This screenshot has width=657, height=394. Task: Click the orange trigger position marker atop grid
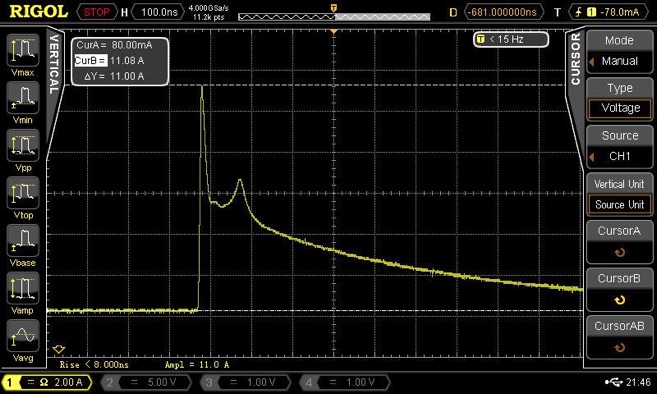[334, 32]
